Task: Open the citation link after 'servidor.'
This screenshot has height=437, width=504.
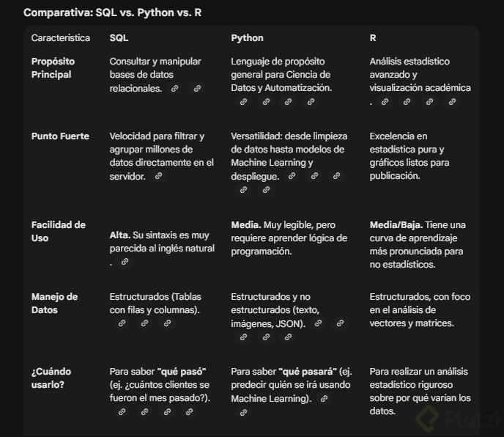Action: point(159,177)
